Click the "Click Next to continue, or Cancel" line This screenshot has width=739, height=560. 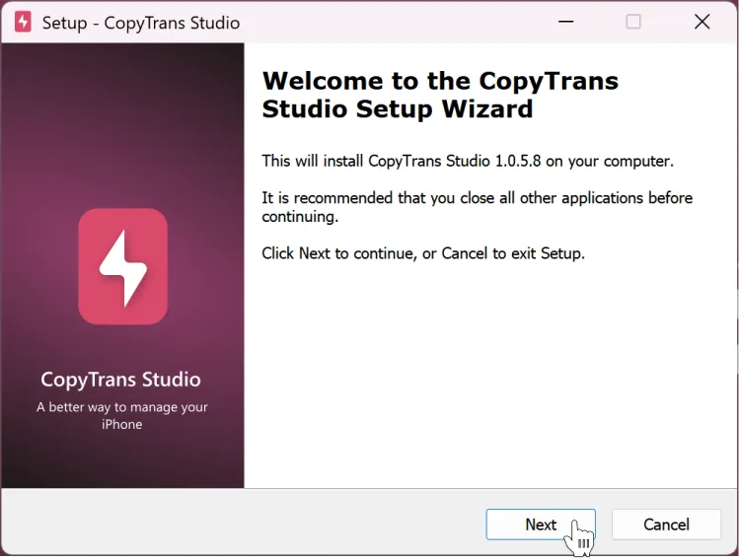423,253
